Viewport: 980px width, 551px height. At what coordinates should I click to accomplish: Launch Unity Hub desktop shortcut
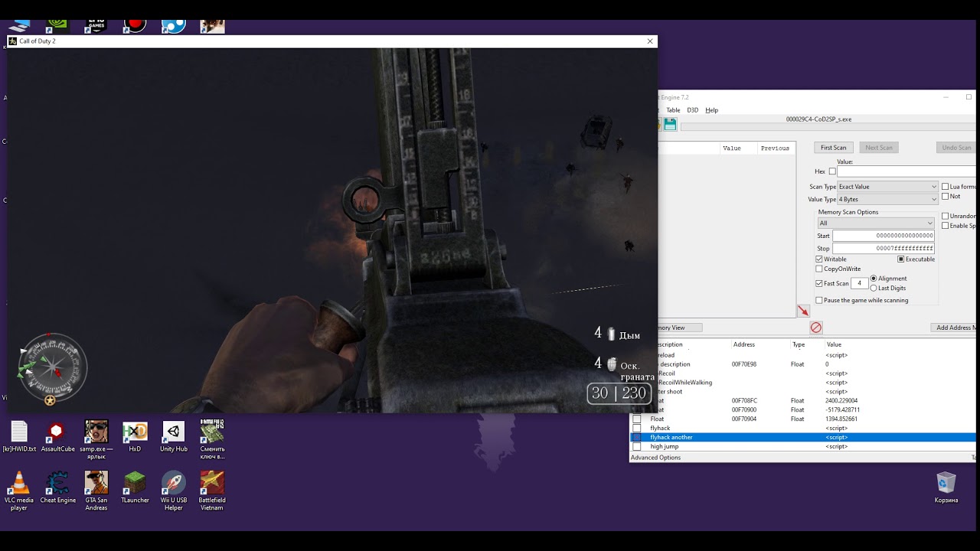point(174,437)
